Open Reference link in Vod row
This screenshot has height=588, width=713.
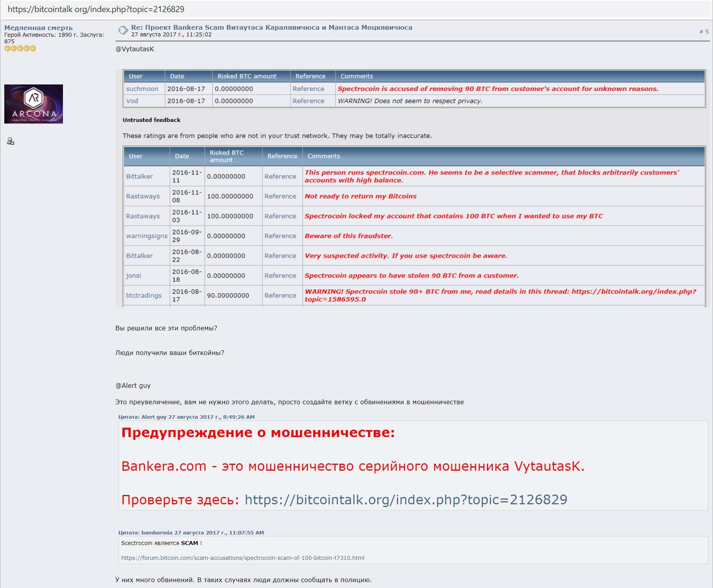click(x=308, y=101)
